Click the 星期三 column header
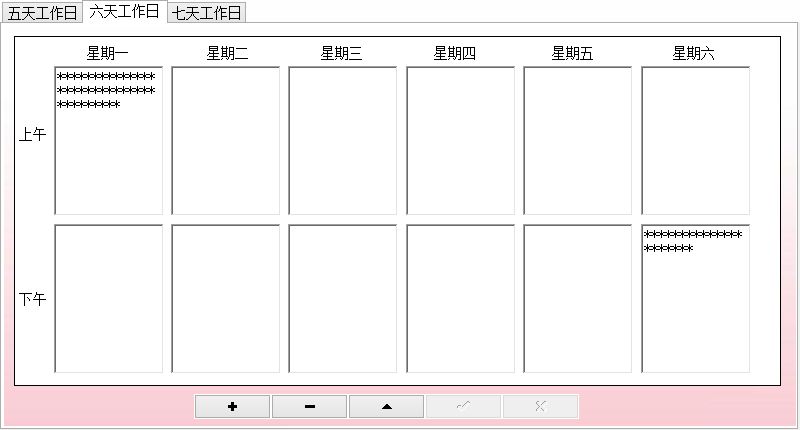 [341, 53]
